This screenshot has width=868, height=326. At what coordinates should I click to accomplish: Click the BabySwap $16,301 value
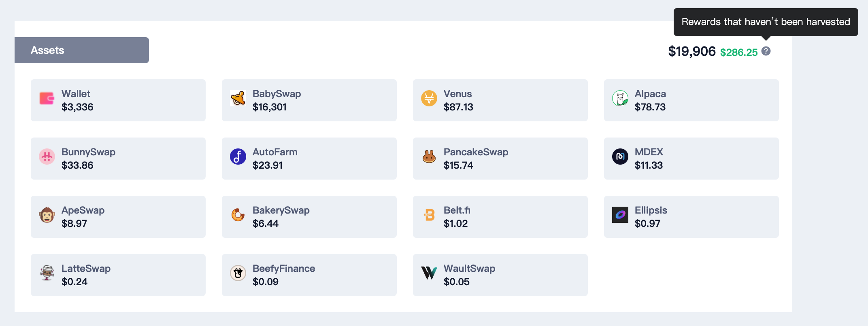[270, 107]
